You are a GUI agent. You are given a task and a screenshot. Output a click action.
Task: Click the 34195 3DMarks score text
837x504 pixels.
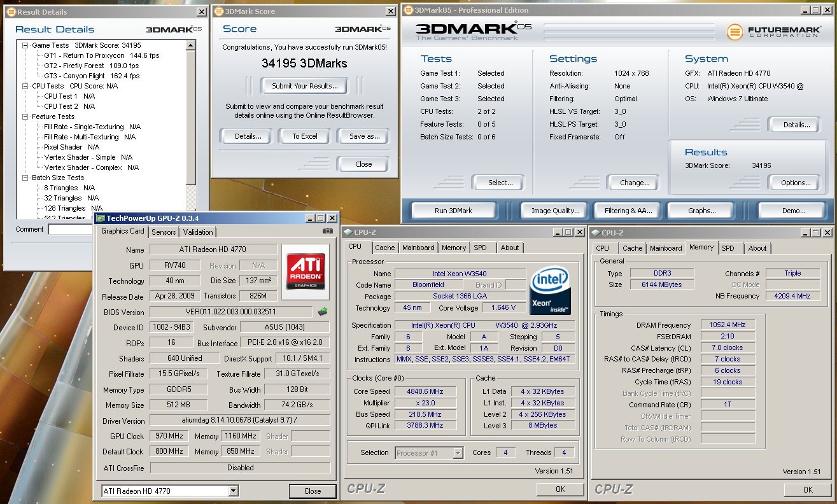pyautogui.click(x=304, y=63)
